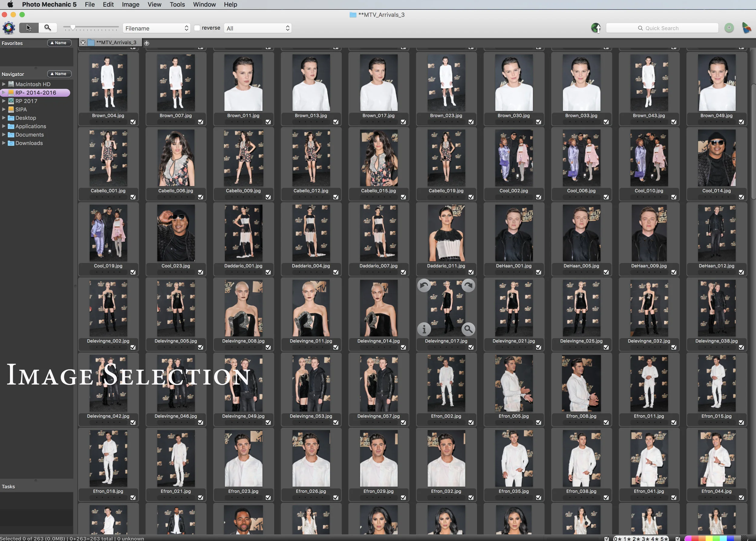The height and width of the screenshot is (541, 756).
Task: Untag Daddario_011.jpg checkbox
Action: (x=471, y=272)
